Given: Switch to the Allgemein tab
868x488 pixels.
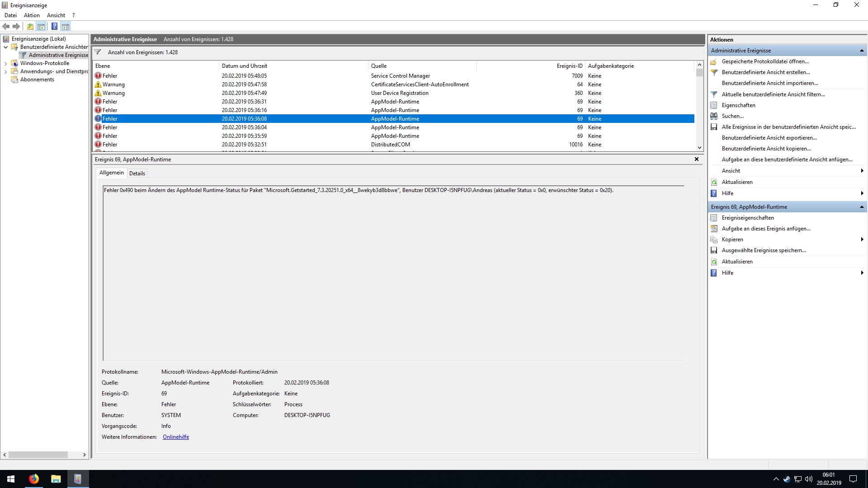Looking at the screenshot, I should pos(111,173).
